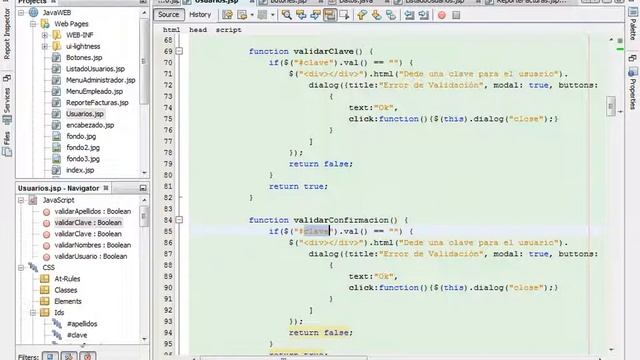Select the highlighted validarClave : Boolean entry
This screenshot has height=360, width=640.
(x=88, y=223)
